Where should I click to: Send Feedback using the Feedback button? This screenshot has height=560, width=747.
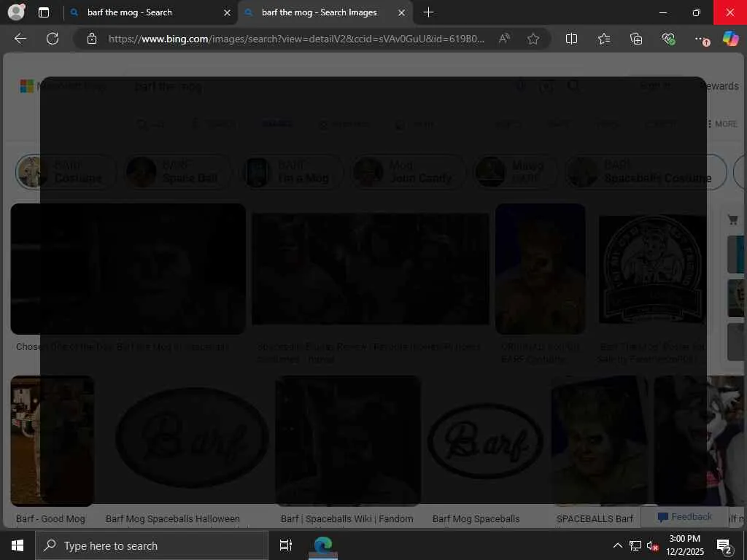click(x=684, y=517)
